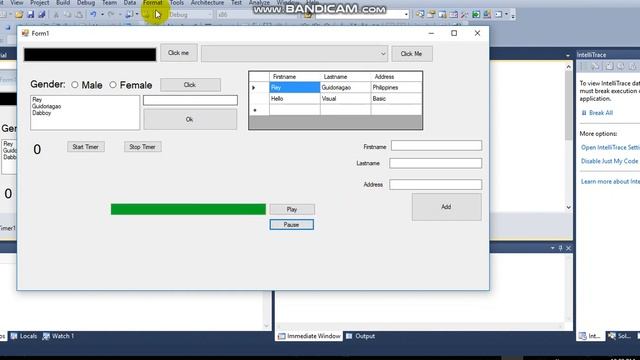Click the Paste icon in toolbar
This screenshot has height=360, width=640.
point(79,15)
